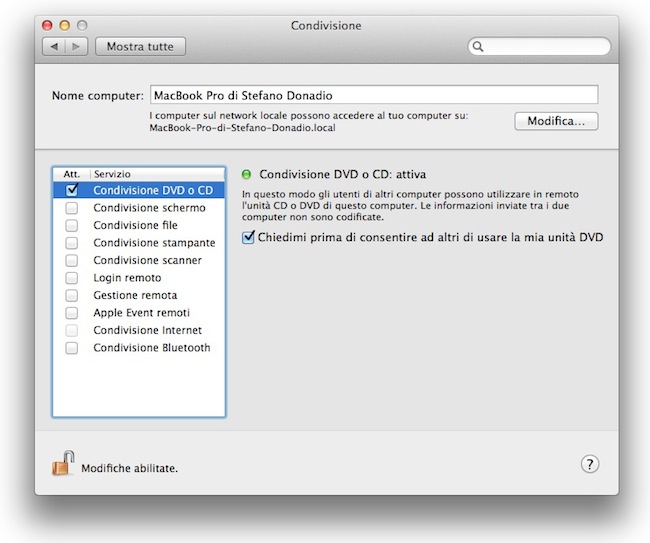The image size is (650, 543).
Task: Enable the Condivisione schermo checkbox
Action: point(71,208)
